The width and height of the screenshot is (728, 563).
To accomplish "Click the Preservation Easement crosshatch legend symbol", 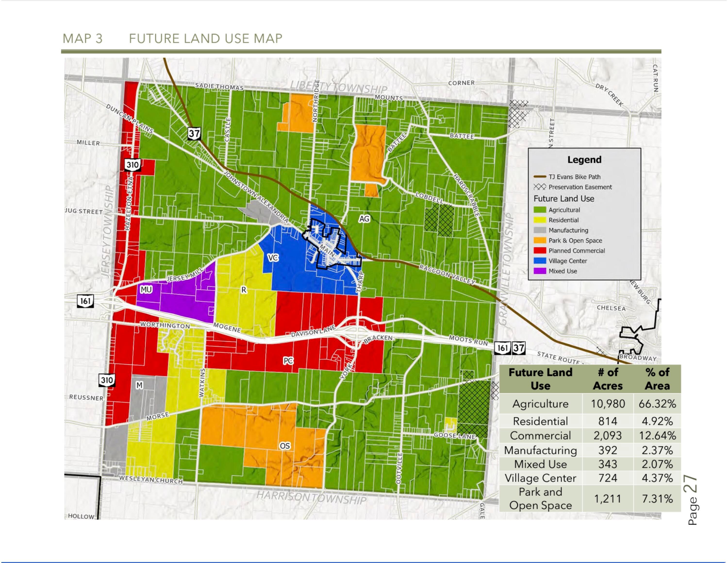I will pos(540,187).
